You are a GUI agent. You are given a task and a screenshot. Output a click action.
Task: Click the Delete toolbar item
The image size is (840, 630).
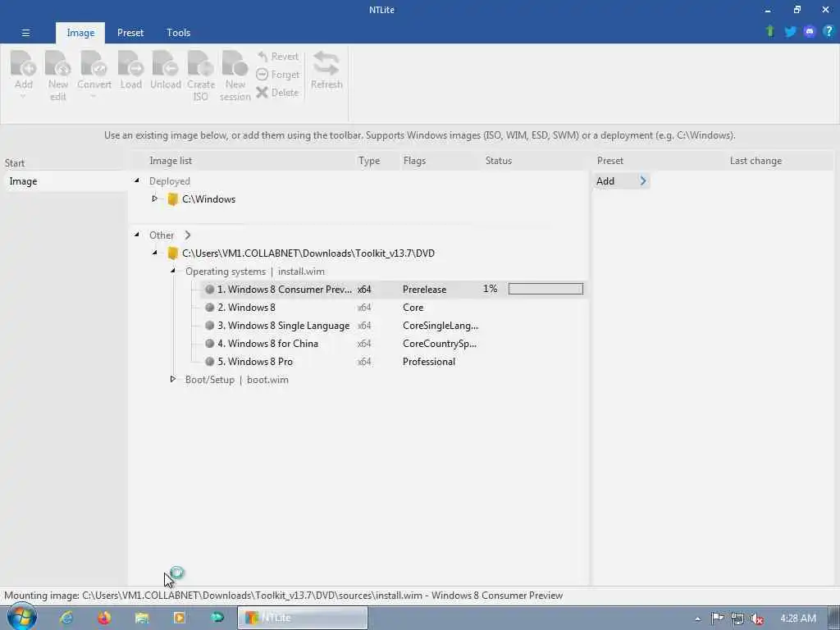coord(277,92)
